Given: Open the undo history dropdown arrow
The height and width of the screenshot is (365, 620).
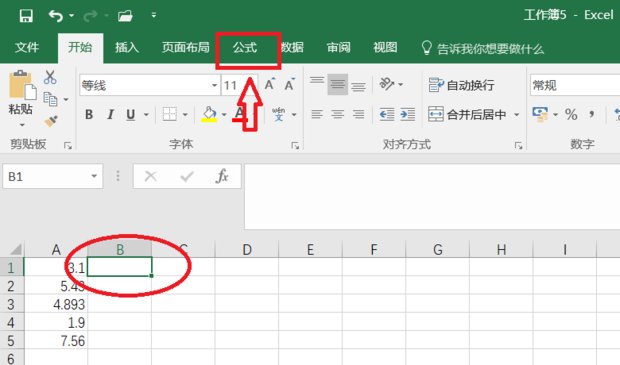Looking at the screenshot, I should point(72,16).
